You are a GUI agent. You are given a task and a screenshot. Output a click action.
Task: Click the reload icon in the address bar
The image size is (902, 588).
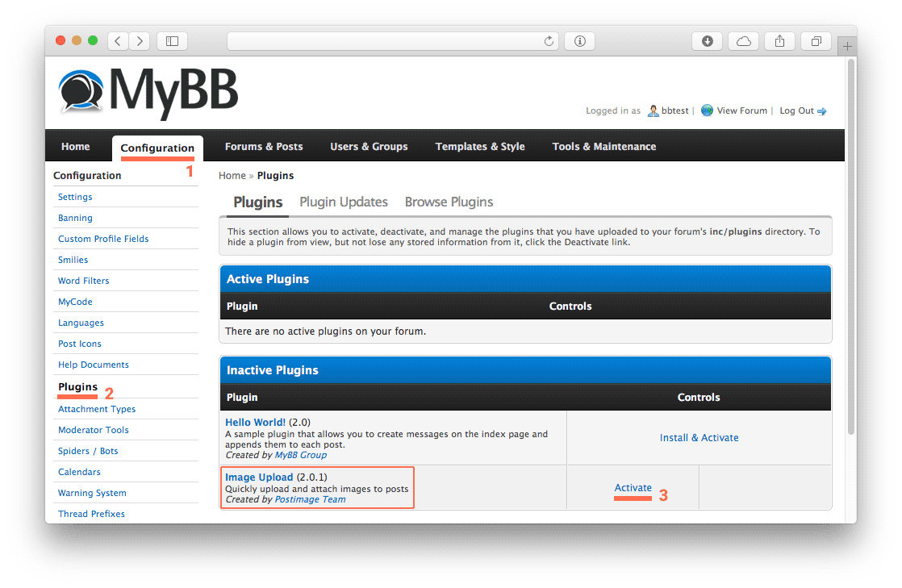pyautogui.click(x=548, y=41)
